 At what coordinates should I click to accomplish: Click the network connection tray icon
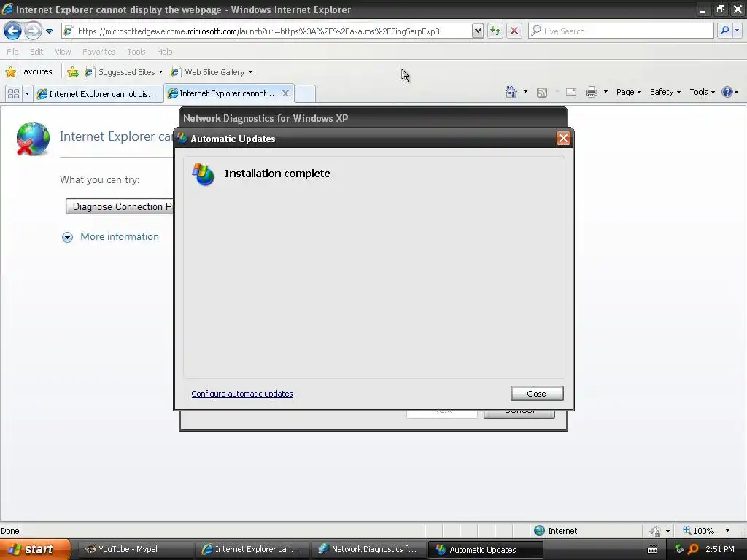point(679,549)
